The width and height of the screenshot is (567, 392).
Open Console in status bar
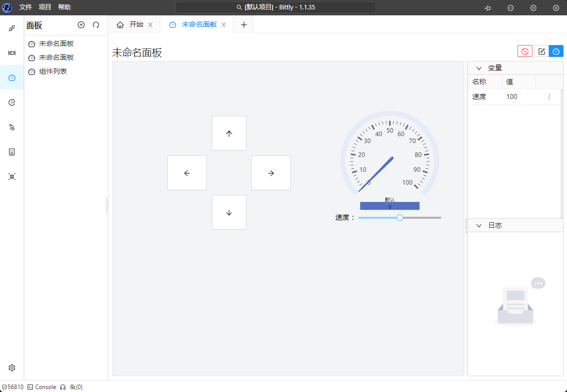[x=42, y=387]
